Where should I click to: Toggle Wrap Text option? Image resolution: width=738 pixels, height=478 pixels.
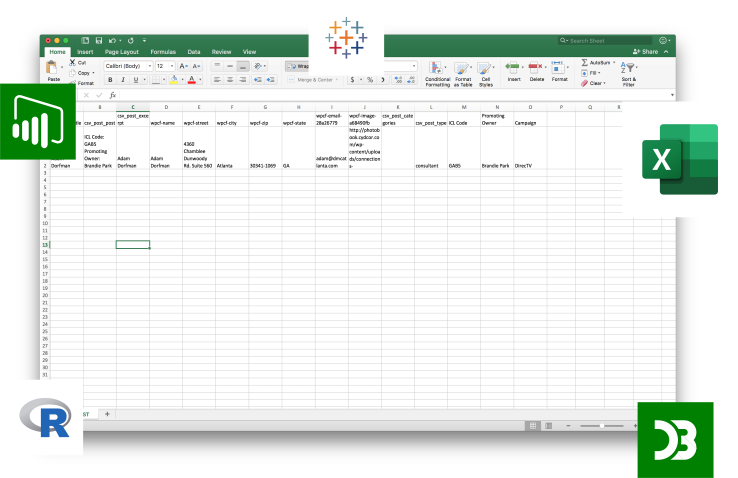pyautogui.click(x=297, y=66)
